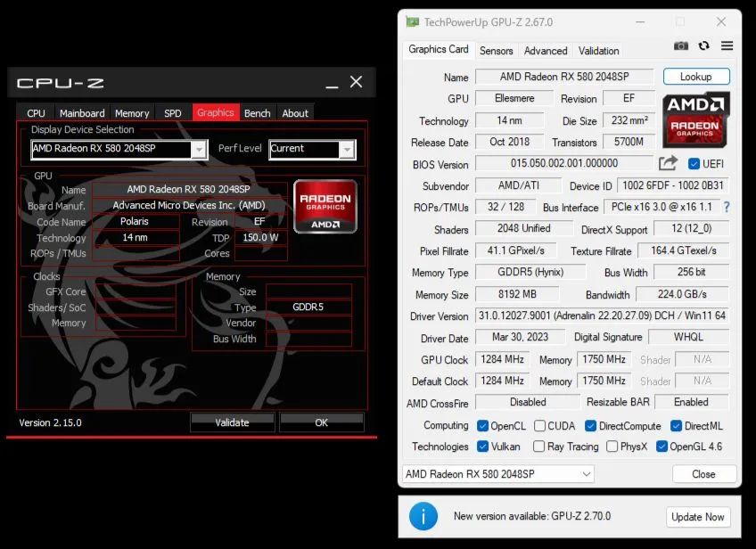
Task: Click the BIOS export share icon
Action: [668, 163]
